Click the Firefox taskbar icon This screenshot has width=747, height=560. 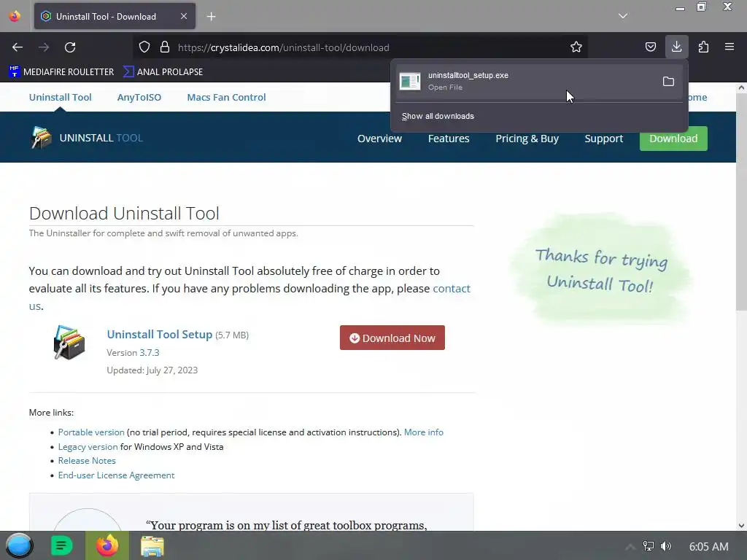click(x=107, y=545)
